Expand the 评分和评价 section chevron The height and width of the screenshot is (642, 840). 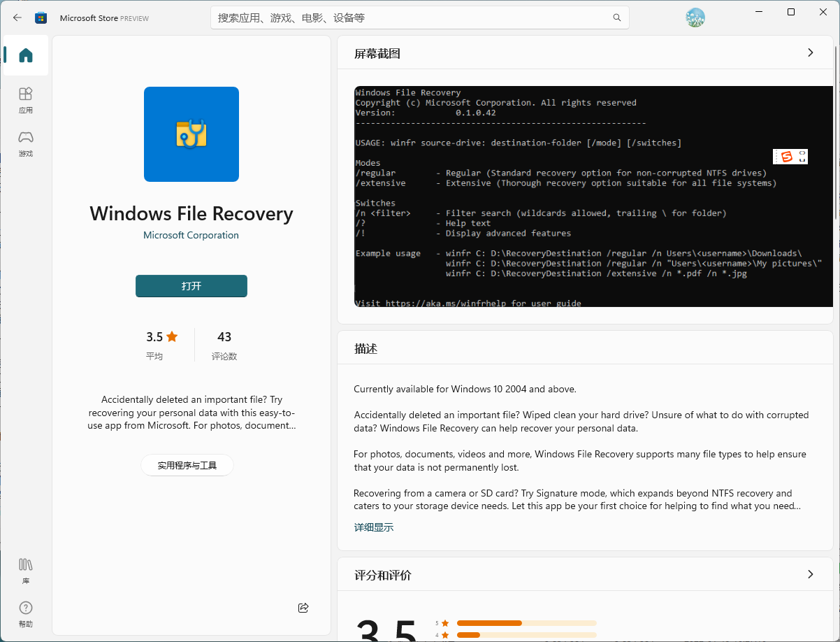click(811, 574)
